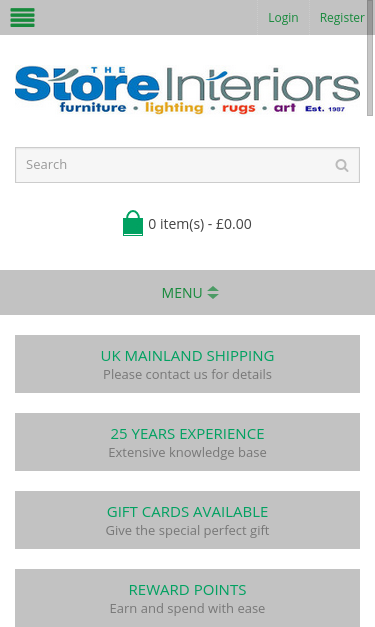The height and width of the screenshot is (627, 375).
Task: Click inside the Search input field
Action: [x=188, y=165]
